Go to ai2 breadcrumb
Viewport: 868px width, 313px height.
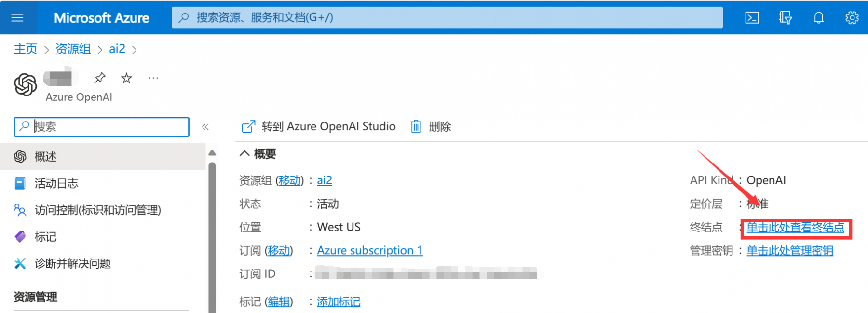point(117,49)
